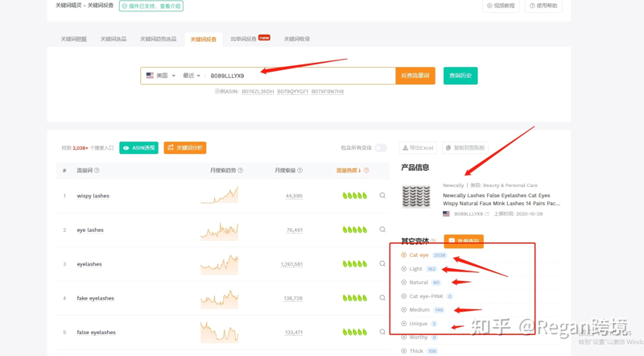The image size is (644, 356).
Task: Click example ASIN B079QYYGF1
Action: tap(293, 92)
